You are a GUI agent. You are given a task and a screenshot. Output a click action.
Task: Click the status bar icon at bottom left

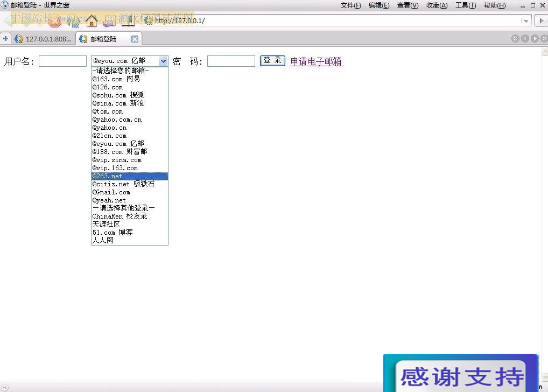pos(4,388)
